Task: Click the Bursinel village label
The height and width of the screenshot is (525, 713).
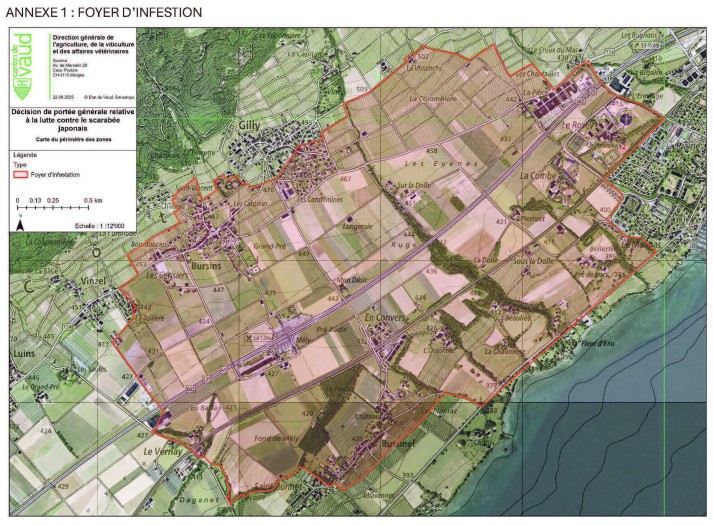Action: click(x=398, y=441)
